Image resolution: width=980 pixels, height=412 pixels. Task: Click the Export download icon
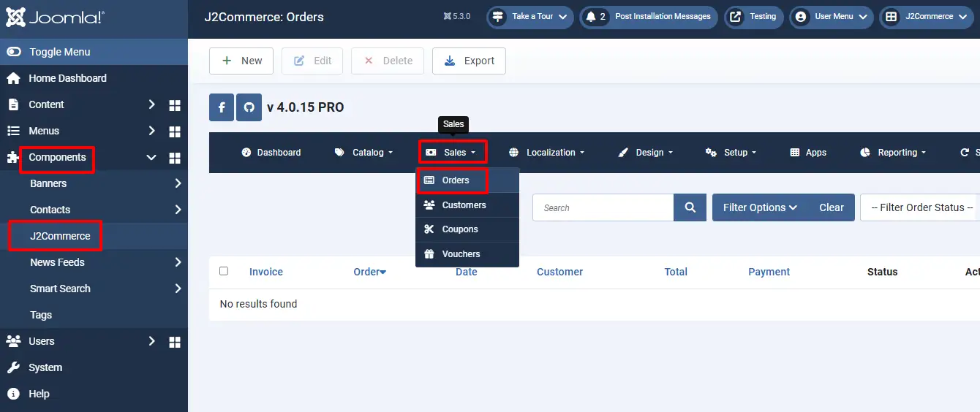pyautogui.click(x=450, y=61)
